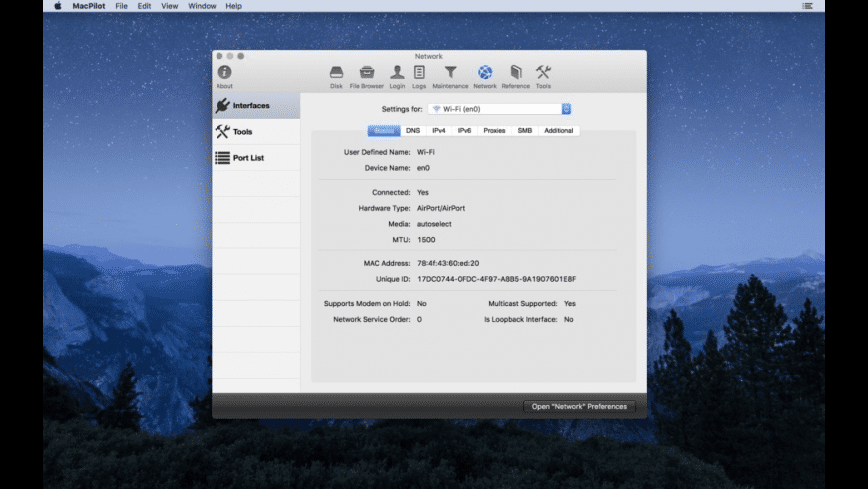Open the View menu

tap(169, 6)
